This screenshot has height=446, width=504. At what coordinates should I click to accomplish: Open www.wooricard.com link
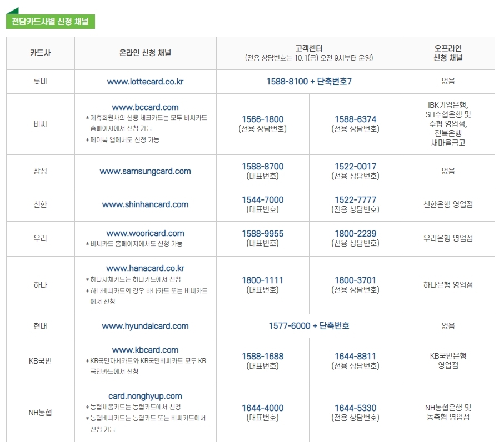pyautogui.click(x=145, y=233)
